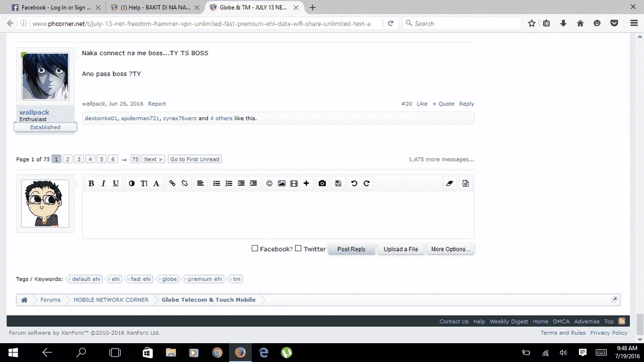Insert an image using the picture icon
The image size is (644, 362).
(x=282, y=183)
